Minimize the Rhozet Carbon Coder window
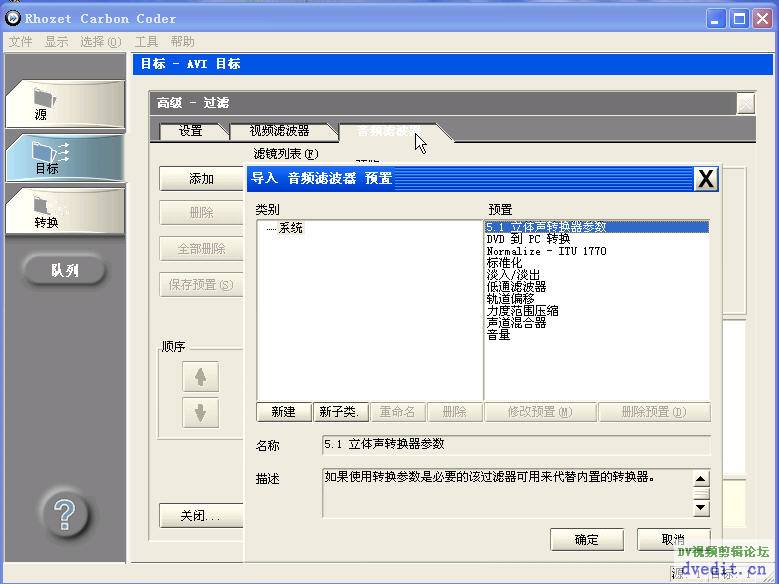The width and height of the screenshot is (779, 584). pyautogui.click(x=716, y=19)
